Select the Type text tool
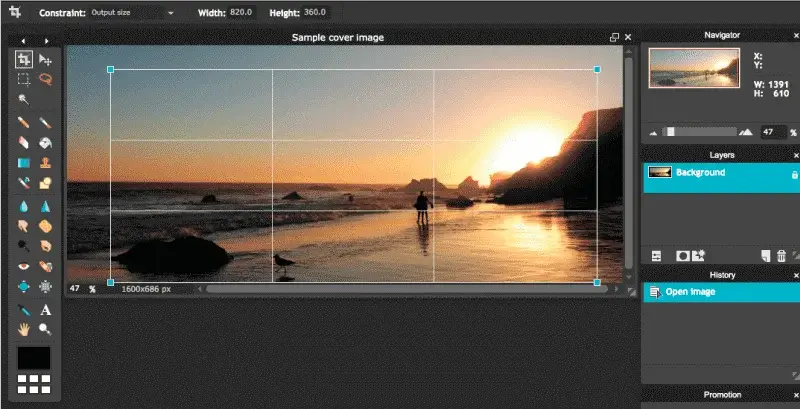The height and width of the screenshot is (409, 800). pos(45,310)
